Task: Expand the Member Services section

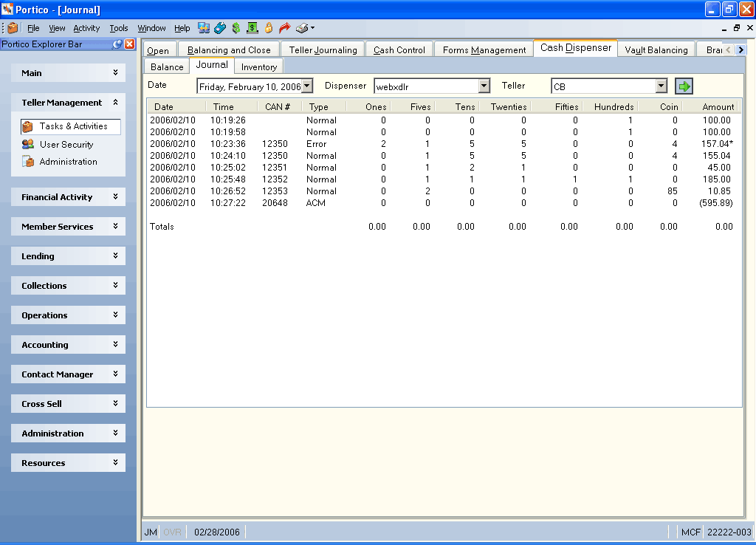Action: click(69, 226)
